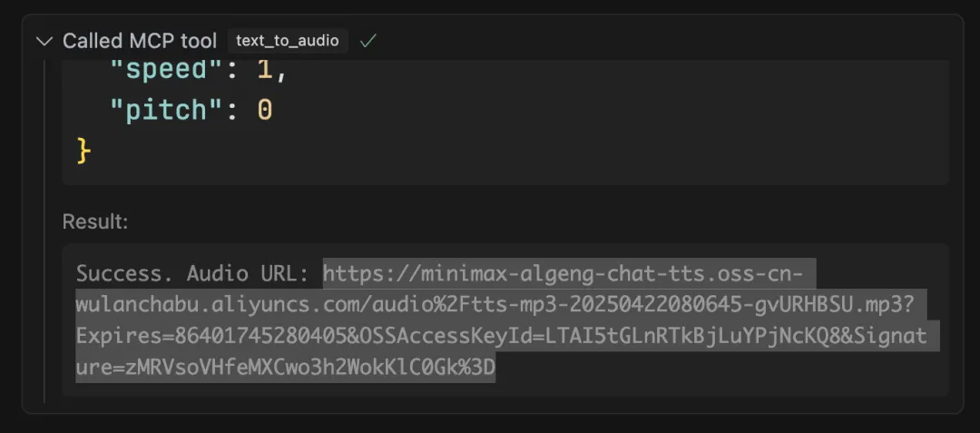This screenshot has width=980, height=433.
Task: Click the yellow closing brace
Action: pyautogui.click(x=83, y=151)
